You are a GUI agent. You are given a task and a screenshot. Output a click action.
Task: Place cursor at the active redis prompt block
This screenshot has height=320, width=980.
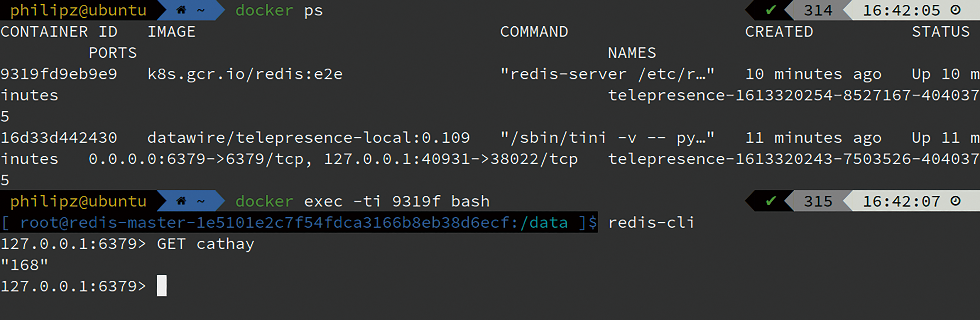[162, 286]
